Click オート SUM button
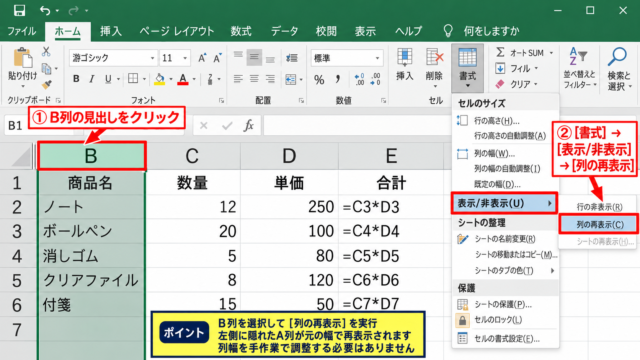640x360 pixels. click(520, 53)
